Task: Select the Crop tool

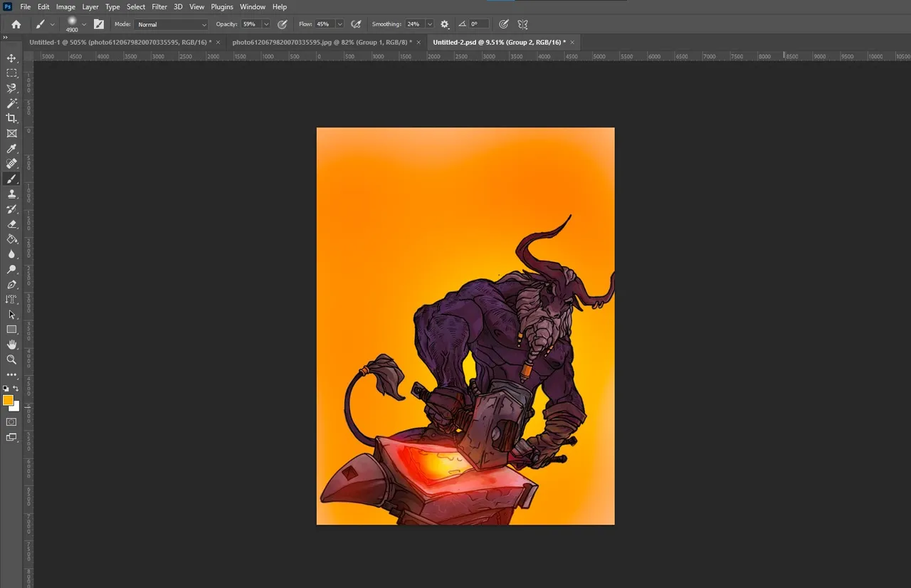Action: [11, 118]
